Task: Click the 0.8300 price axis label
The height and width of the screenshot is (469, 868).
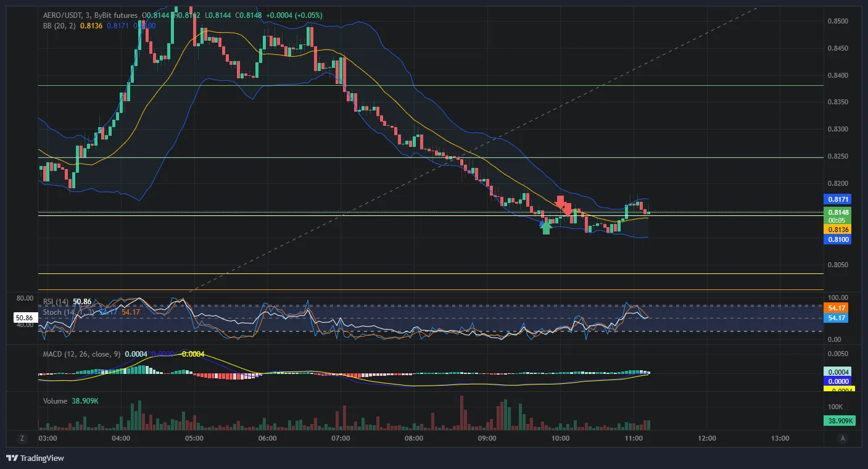Action: coord(839,130)
